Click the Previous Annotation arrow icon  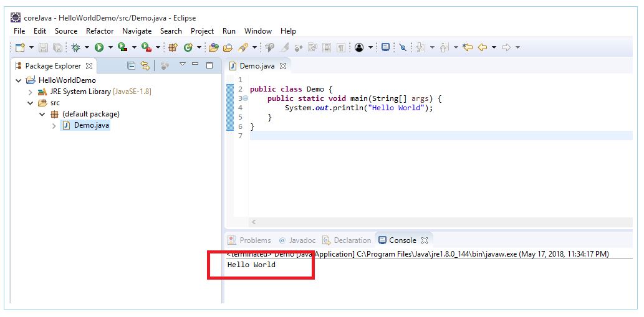(x=444, y=47)
